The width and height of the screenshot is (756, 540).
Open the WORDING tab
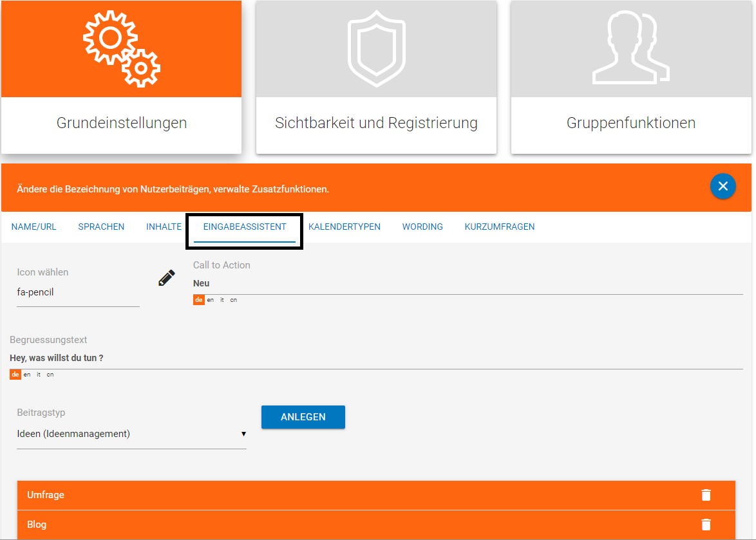coord(422,227)
